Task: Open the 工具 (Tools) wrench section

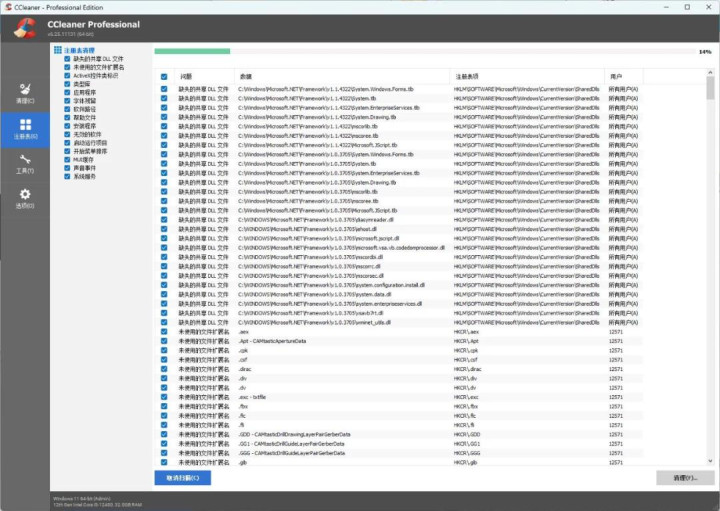Action: pyautogui.click(x=24, y=160)
